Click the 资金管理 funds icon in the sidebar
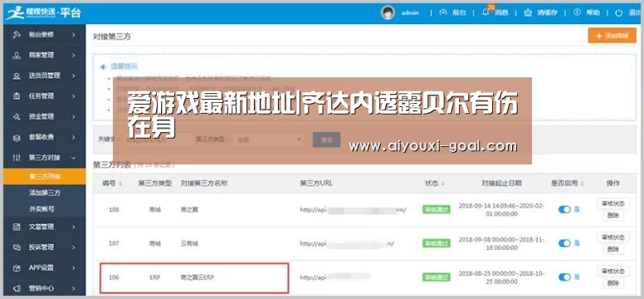This screenshot has height=299, width=644. click(17, 117)
